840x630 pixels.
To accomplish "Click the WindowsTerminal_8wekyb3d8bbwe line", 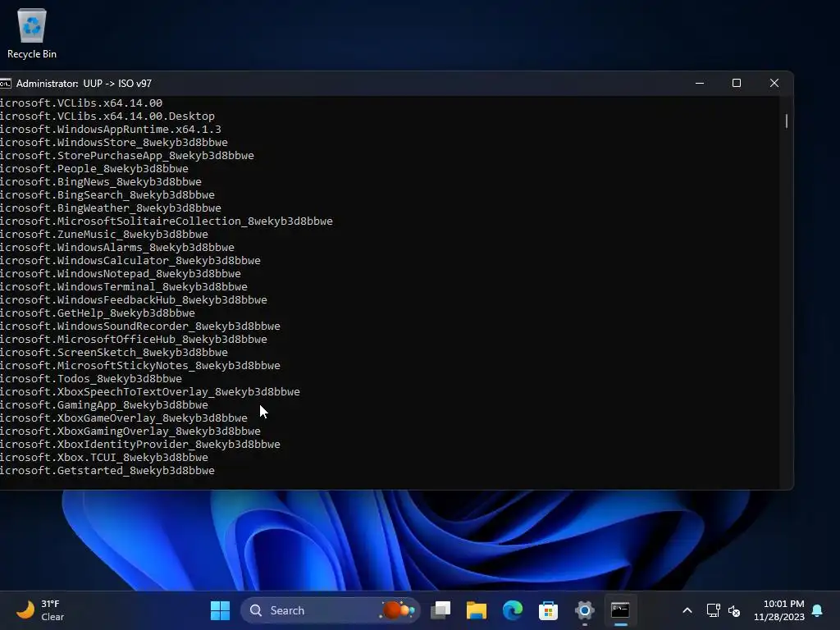I will [x=124, y=286].
